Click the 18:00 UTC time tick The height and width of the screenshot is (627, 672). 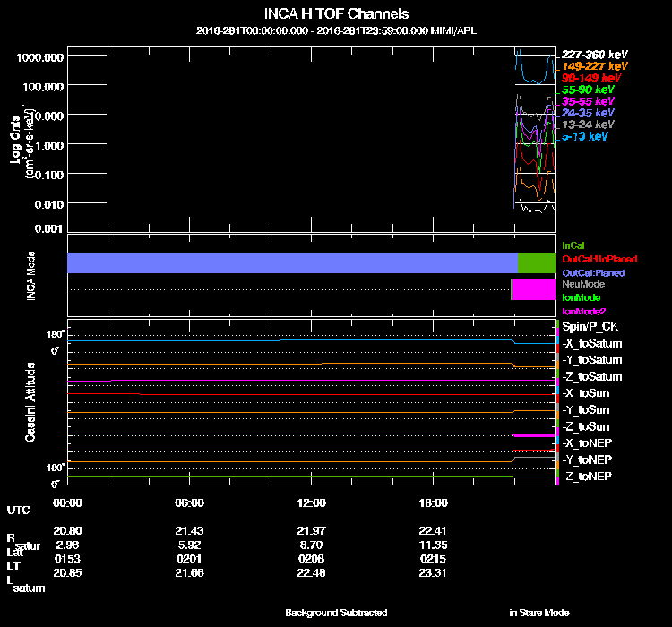point(433,502)
